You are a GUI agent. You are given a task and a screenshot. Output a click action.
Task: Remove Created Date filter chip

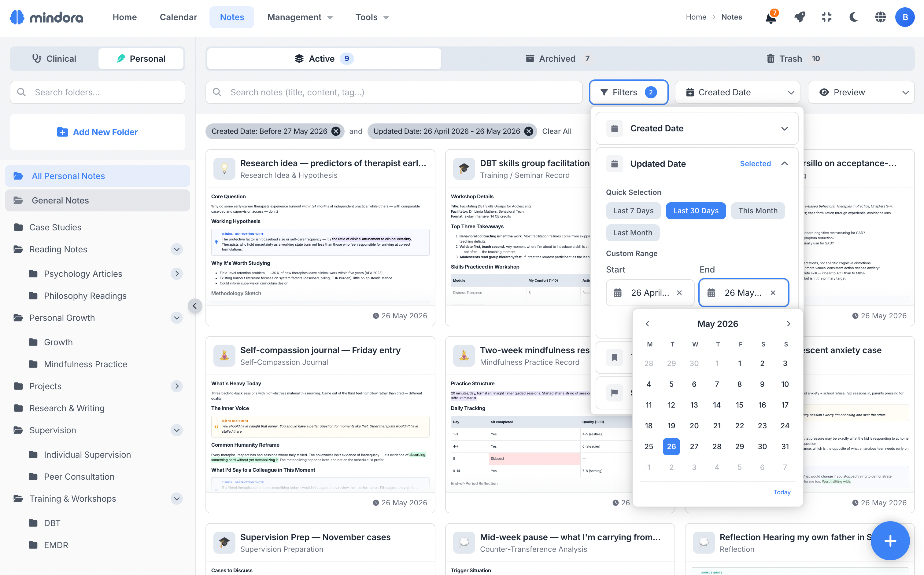[x=336, y=131]
